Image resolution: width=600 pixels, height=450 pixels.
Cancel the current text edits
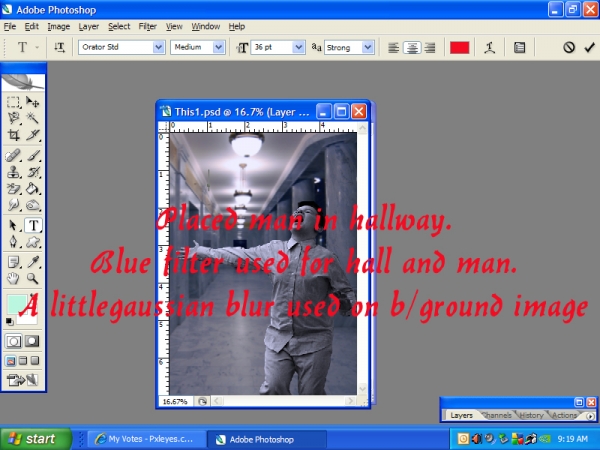point(569,47)
